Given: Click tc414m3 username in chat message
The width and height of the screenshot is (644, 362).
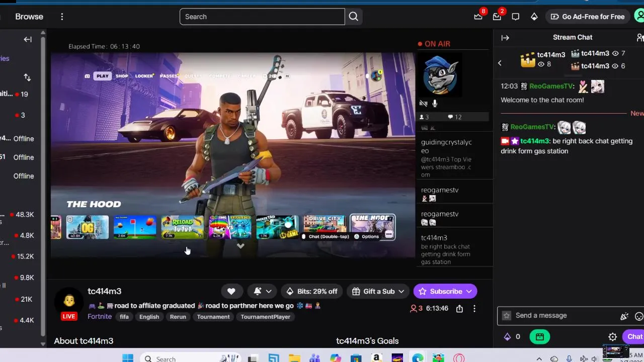Looking at the screenshot, I should [535, 141].
